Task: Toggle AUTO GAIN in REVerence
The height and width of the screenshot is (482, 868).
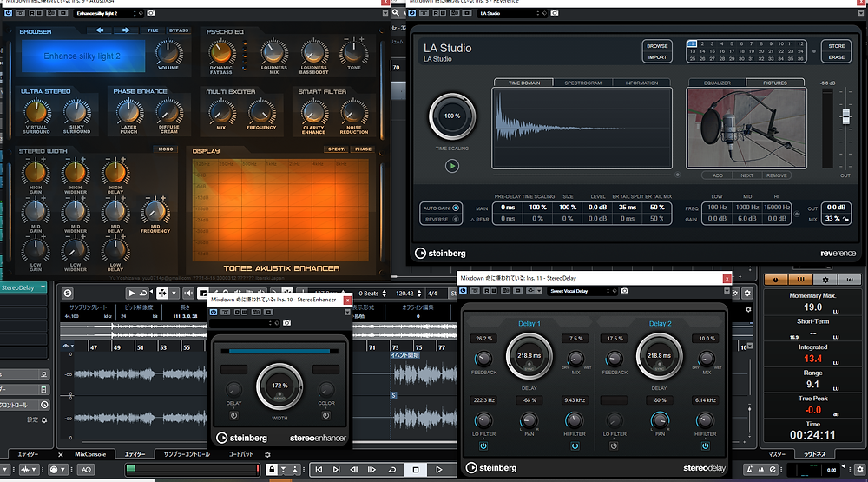Action: click(x=456, y=208)
